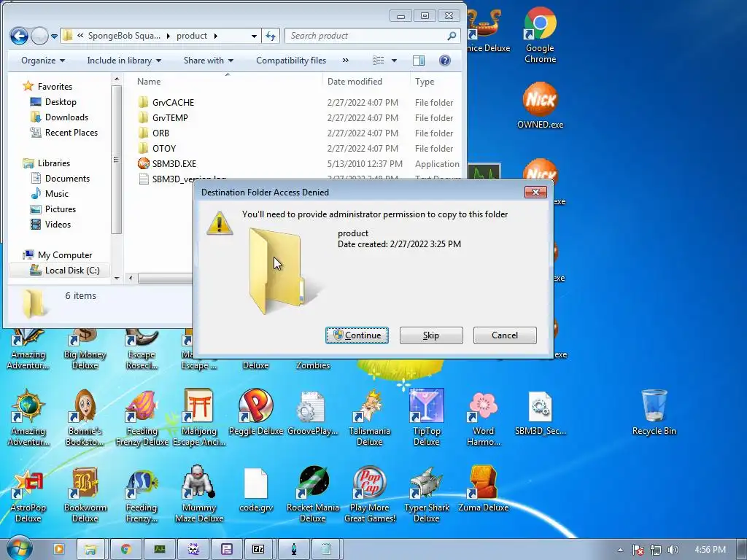This screenshot has width=747, height=560.
Task: Select Mahjong Escape Anci... shortcut
Action: coord(199,418)
